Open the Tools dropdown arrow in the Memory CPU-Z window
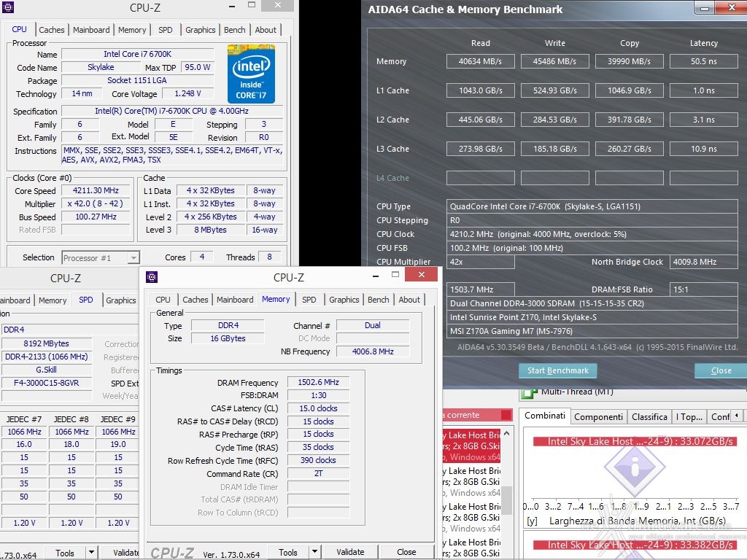The image size is (747, 560). pos(314,551)
